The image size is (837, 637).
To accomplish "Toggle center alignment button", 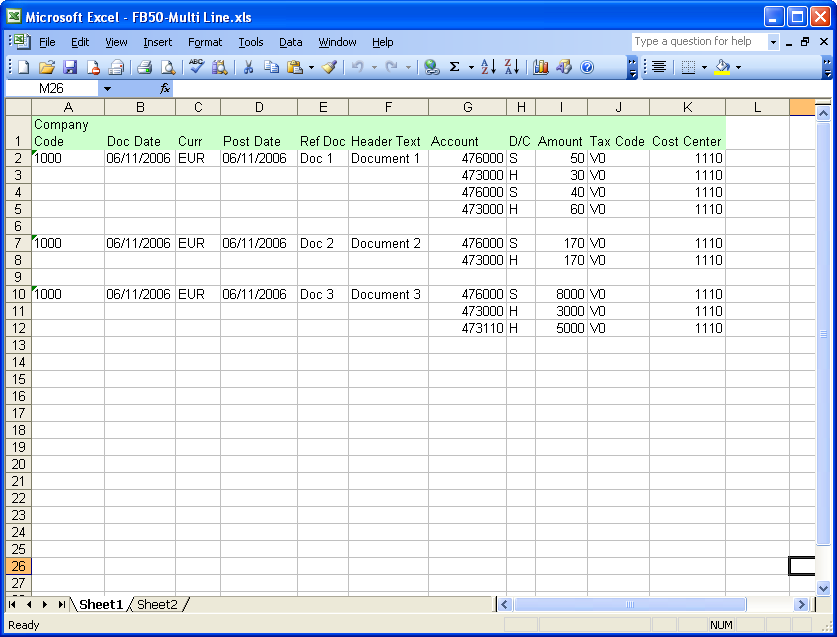I will pyautogui.click(x=659, y=67).
